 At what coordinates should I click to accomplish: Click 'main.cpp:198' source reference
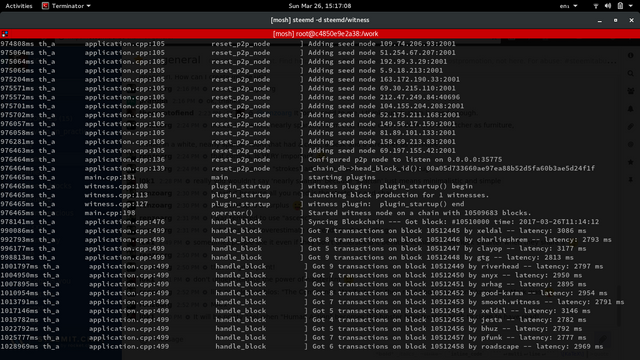110,213
